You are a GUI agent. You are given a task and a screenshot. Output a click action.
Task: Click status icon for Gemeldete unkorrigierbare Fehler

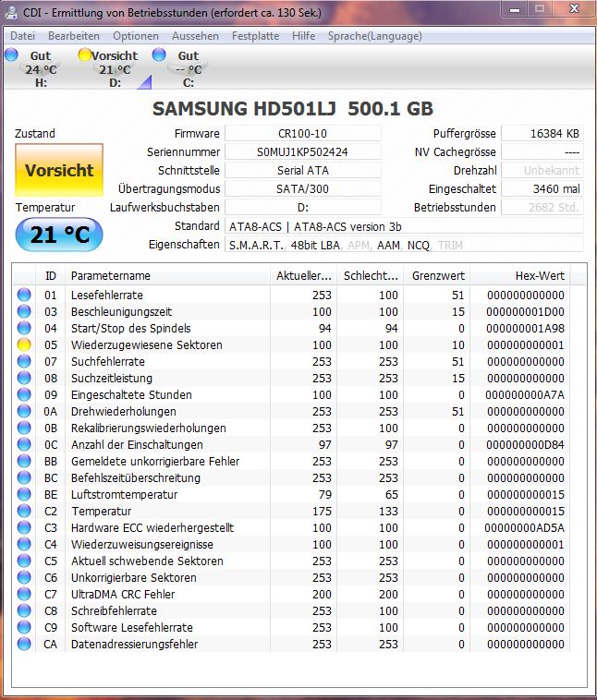[x=24, y=461]
